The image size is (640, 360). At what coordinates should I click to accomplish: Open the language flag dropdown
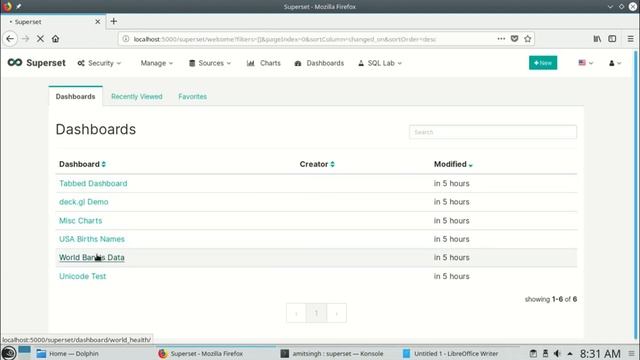(586, 63)
